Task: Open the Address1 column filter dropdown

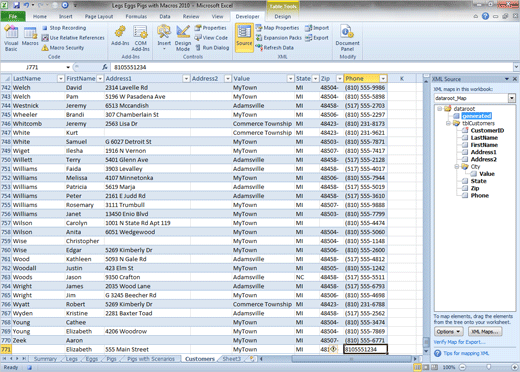Action: pyautogui.click(x=186, y=79)
